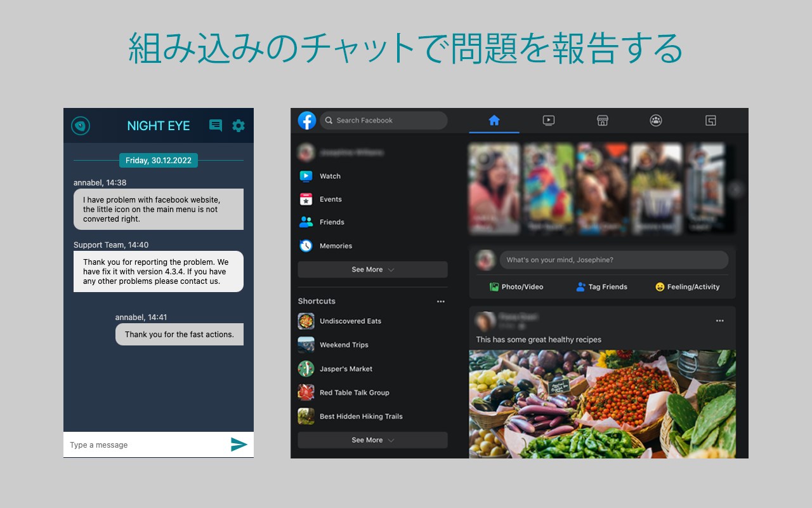Open Red Table Talk Group shortcut
Viewport: 812px width, 508px height.
[x=372, y=392]
